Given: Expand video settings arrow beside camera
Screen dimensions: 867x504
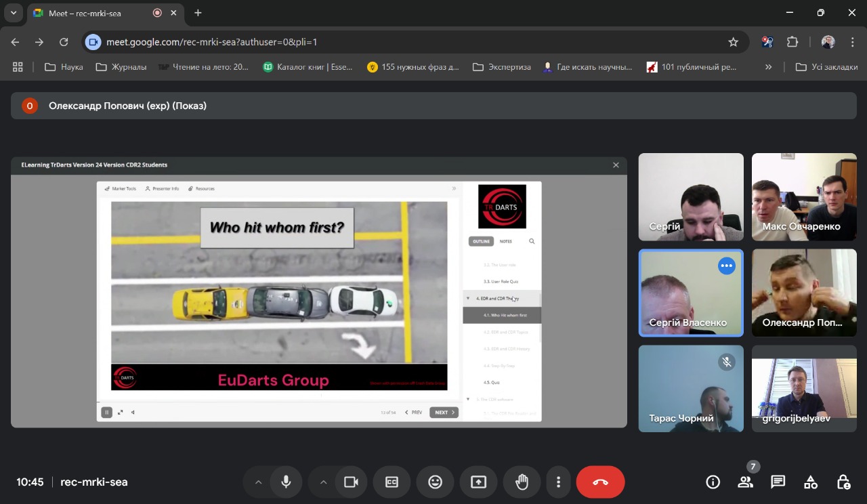Looking at the screenshot, I should click(x=323, y=482).
